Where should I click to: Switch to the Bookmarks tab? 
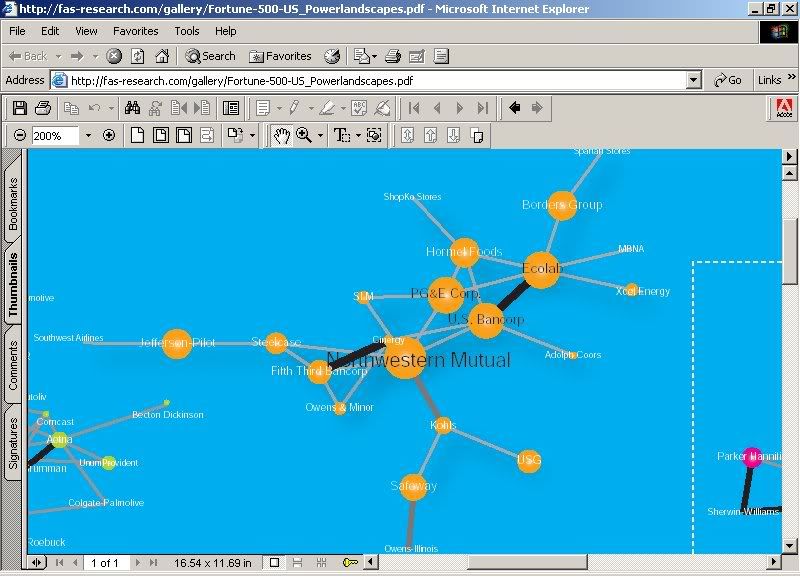coord(13,204)
